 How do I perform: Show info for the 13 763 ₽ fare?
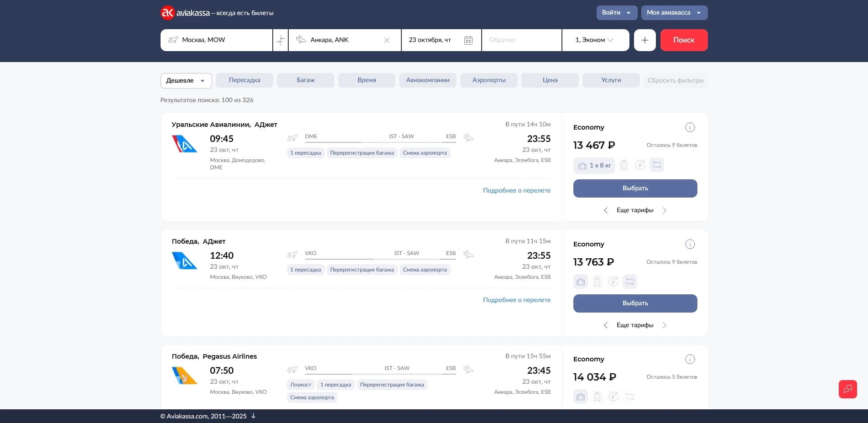tap(690, 244)
